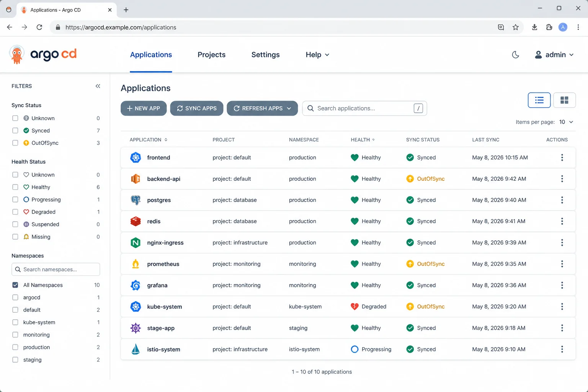
Task: Filter by Synced sync status
Action: point(15,131)
